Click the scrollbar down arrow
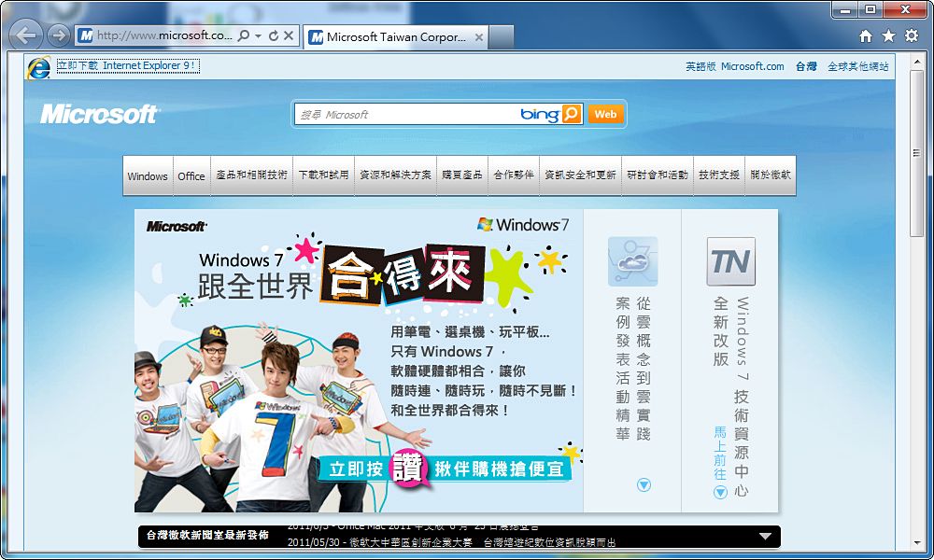 917,543
